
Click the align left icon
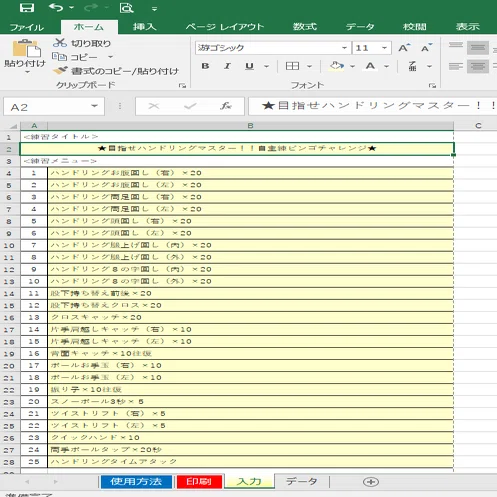(456, 66)
